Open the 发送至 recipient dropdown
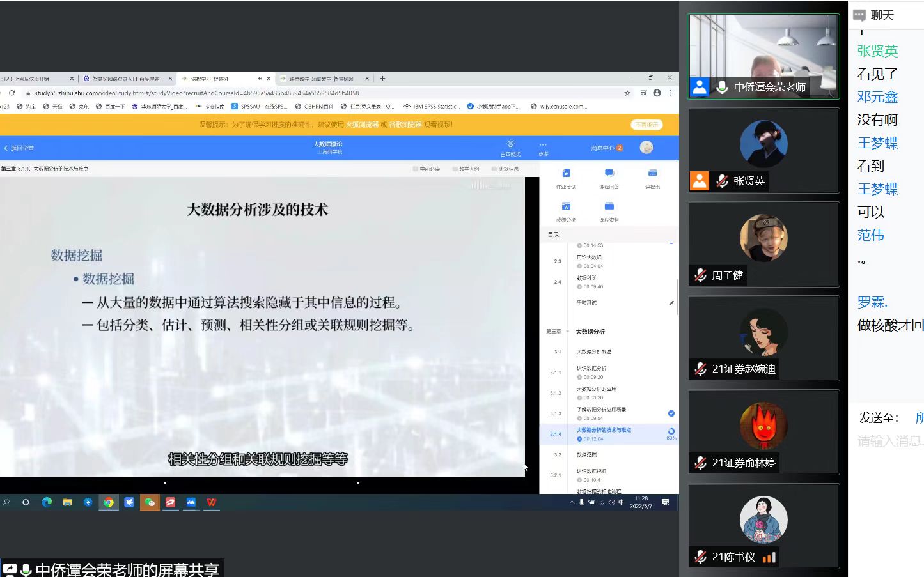 (x=918, y=418)
